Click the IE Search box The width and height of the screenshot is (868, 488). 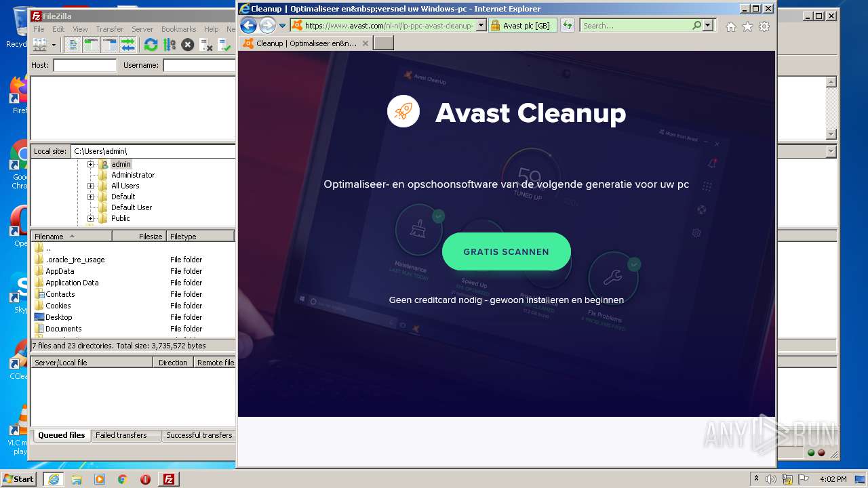(635, 26)
